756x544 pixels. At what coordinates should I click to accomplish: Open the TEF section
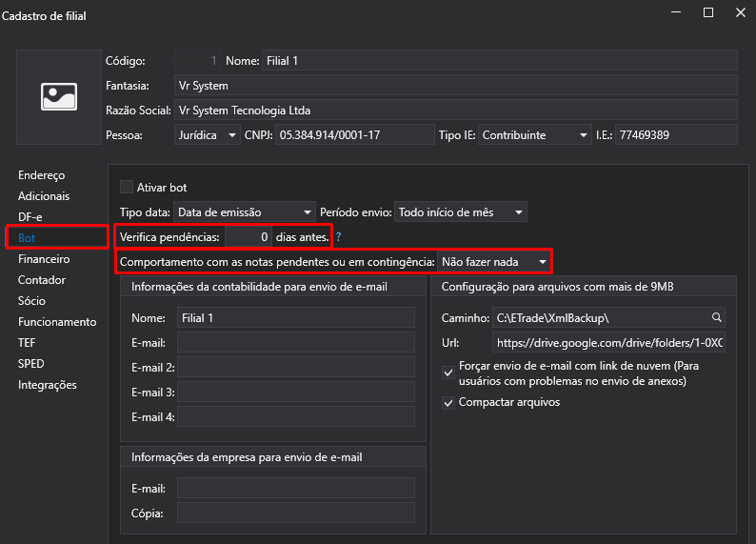point(27,343)
